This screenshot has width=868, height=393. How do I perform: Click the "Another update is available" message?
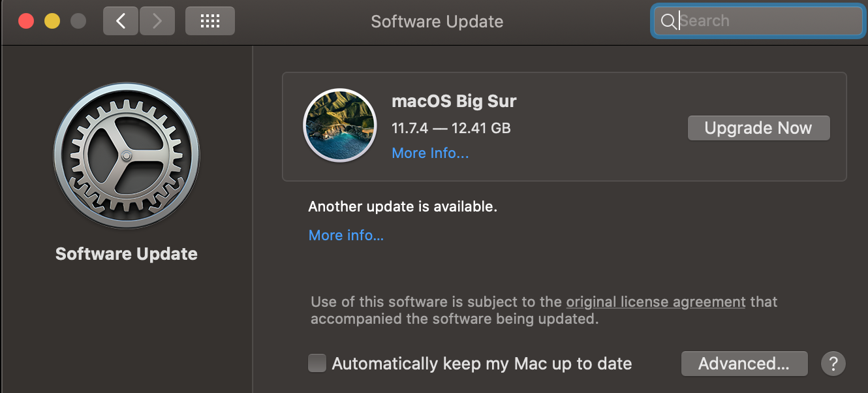(x=403, y=207)
